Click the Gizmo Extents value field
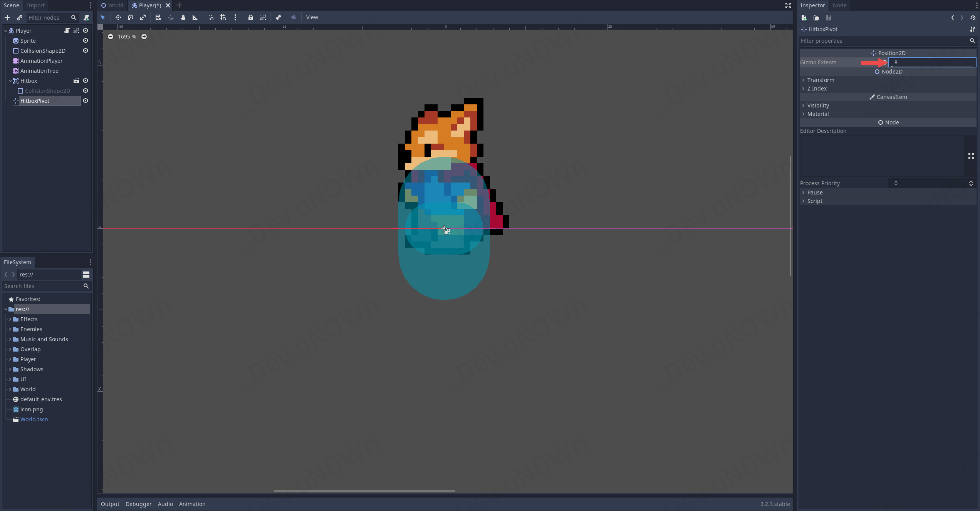 point(932,62)
